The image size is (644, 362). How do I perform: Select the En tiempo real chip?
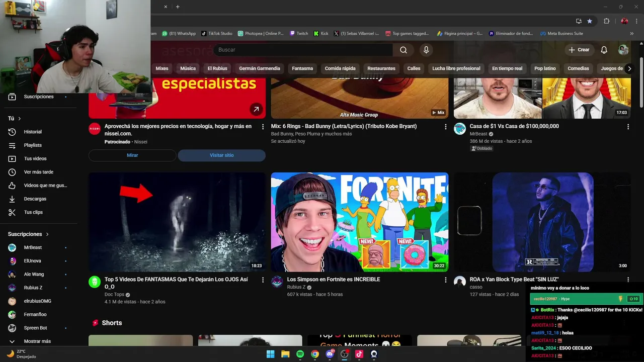point(507,68)
